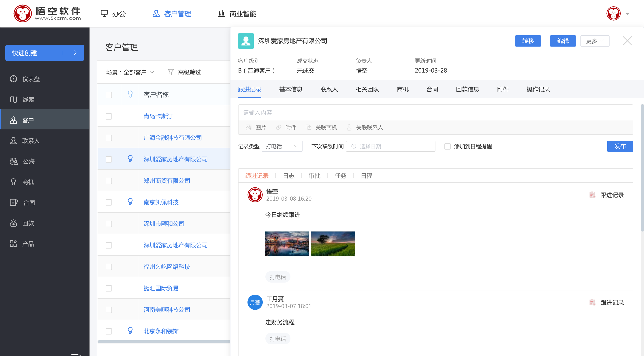Open the 南京凯佩科技 customer link
This screenshot has height=356, width=644.
[161, 202]
